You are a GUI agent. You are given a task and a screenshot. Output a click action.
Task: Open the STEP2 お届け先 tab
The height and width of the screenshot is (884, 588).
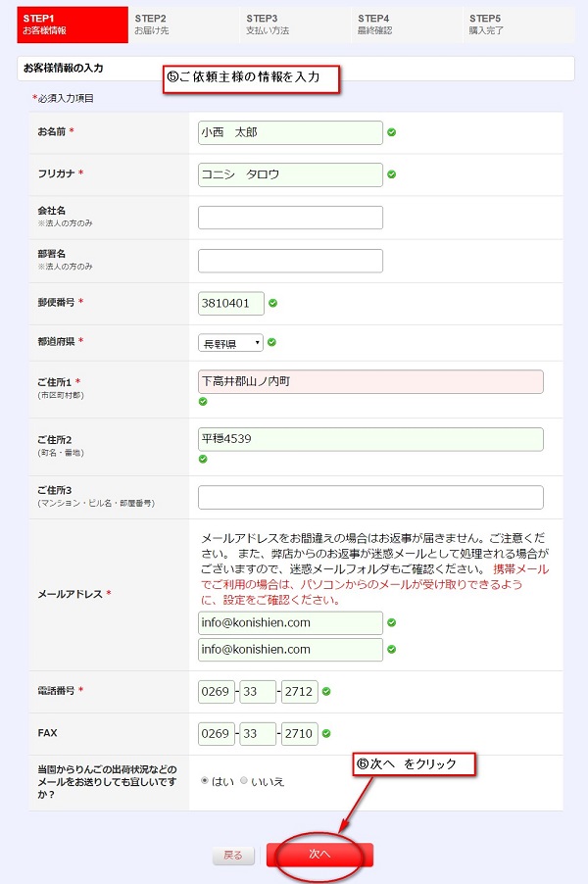[184, 25]
